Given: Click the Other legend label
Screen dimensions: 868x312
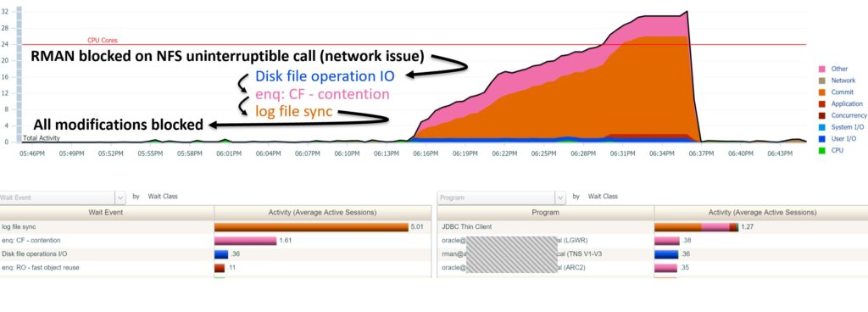Looking at the screenshot, I should (x=839, y=70).
